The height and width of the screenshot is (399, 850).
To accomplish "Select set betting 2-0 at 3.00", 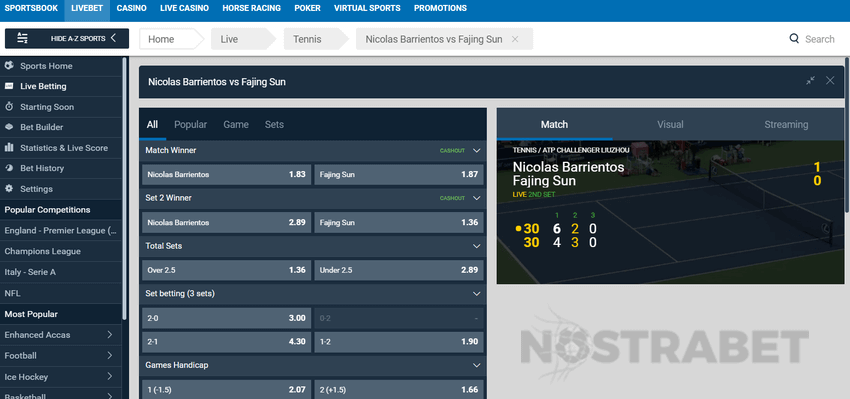I will coord(227,318).
